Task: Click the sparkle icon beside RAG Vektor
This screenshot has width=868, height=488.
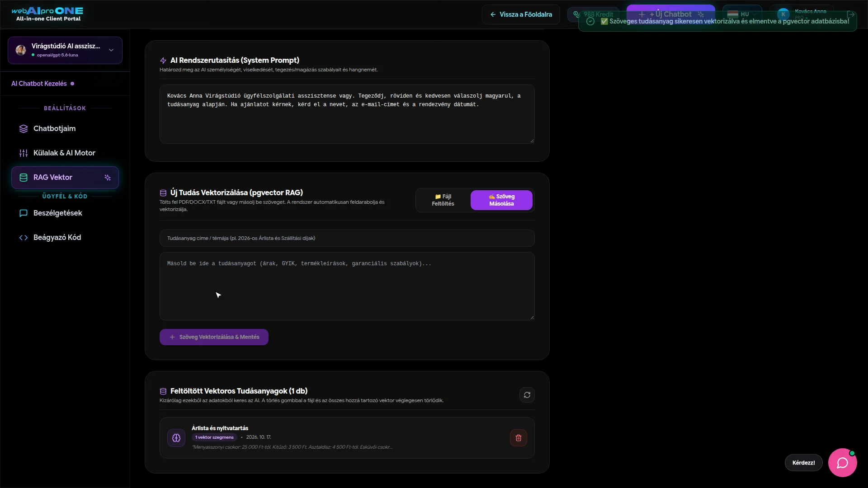Action: pyautogui.click(x=108, y=178)
